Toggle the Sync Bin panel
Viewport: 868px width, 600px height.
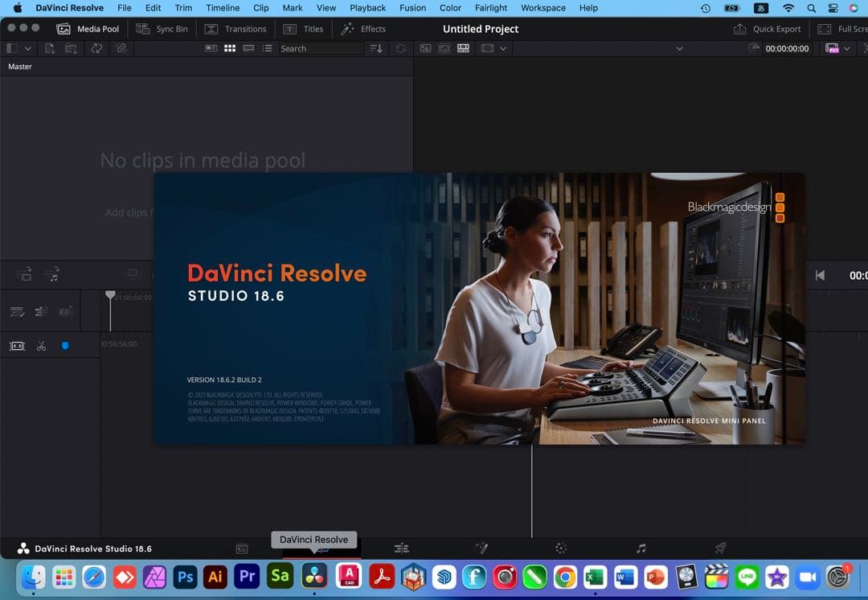click(162, 28)
